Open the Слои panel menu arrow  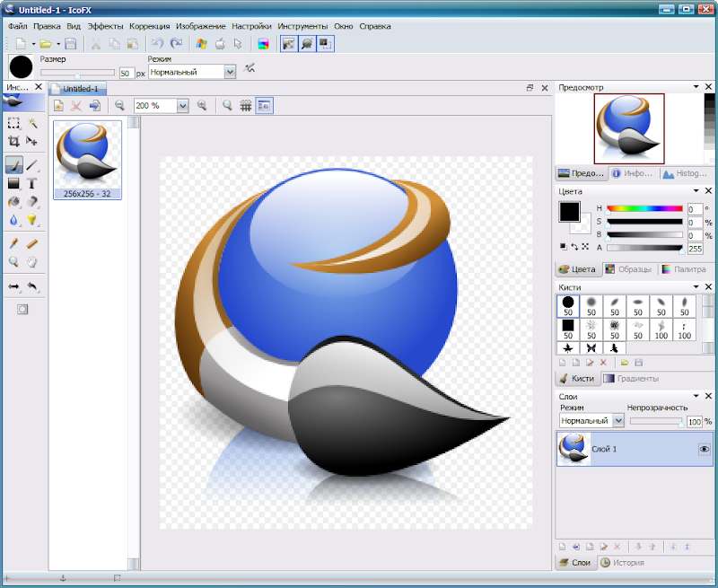[x=696, y=396]
